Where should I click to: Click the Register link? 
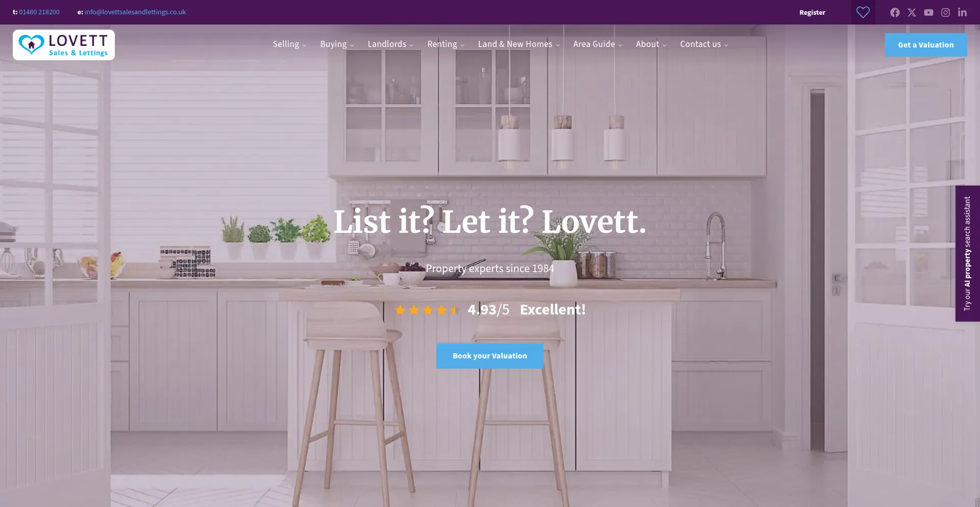(812, 12)
